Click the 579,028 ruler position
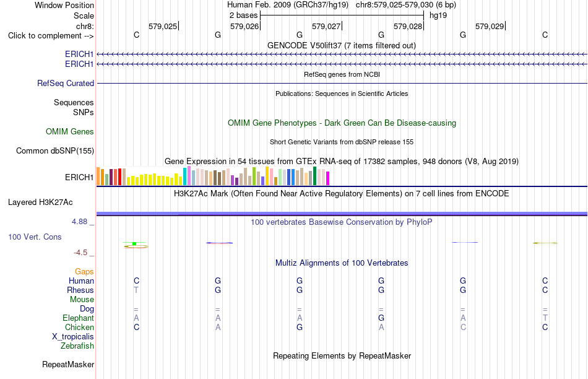Screen dimensions: 588x379 (x=408, y=26)
